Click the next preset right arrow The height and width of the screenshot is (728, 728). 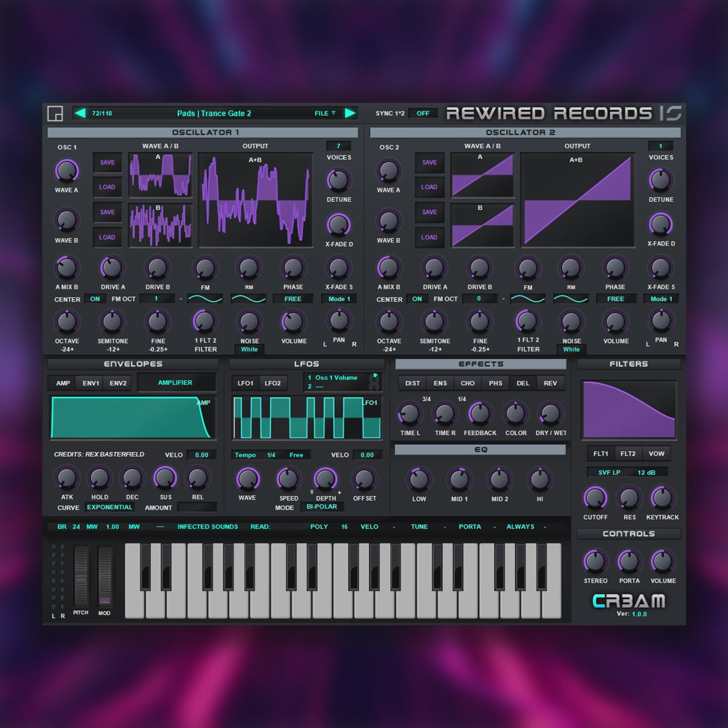[350, 113]
